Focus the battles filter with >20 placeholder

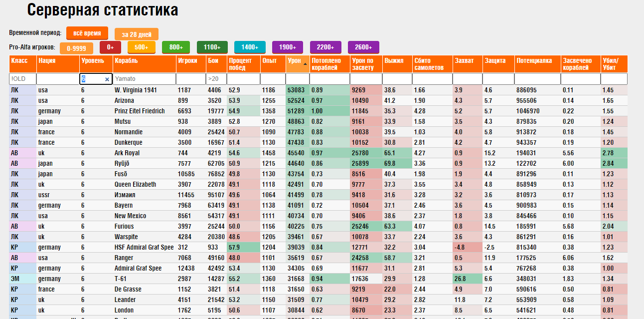(x=216, y=79)
